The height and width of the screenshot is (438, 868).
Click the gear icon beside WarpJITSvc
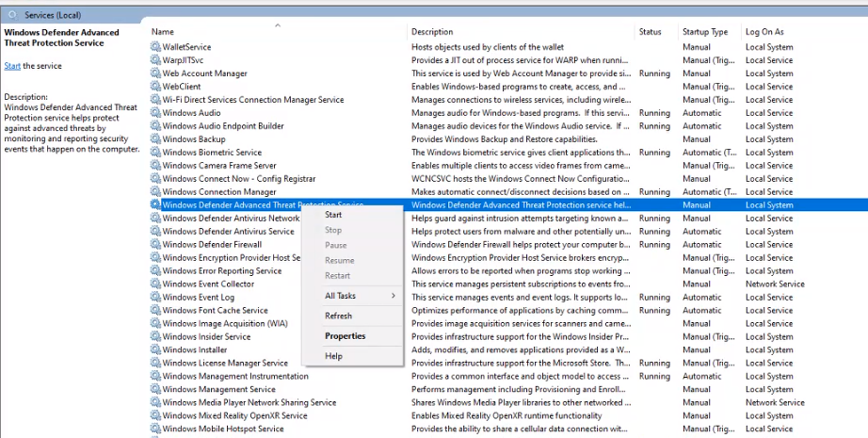point(155,60)
